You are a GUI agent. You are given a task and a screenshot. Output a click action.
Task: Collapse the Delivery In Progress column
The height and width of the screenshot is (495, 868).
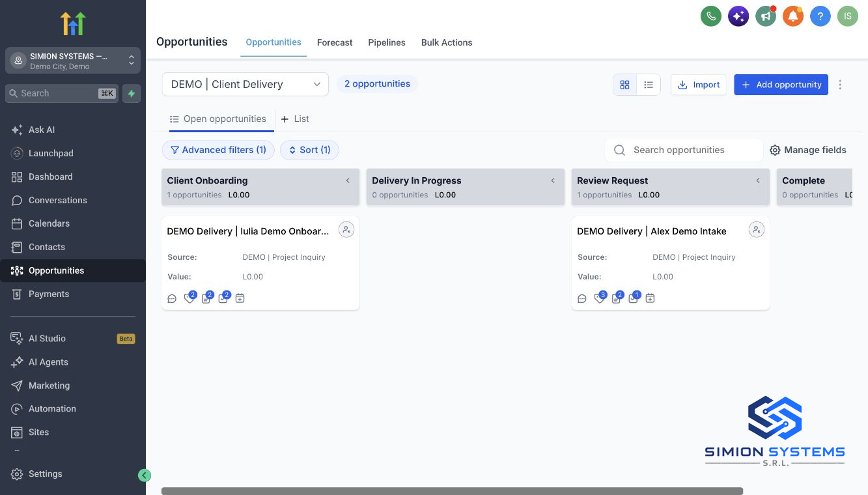553,180
